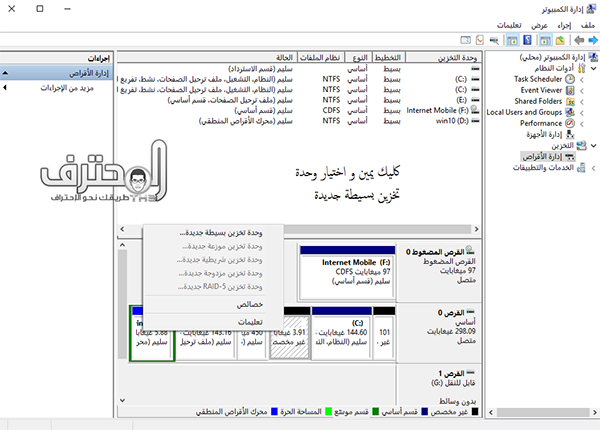
Task: Open the ملف (File) menu
Action: [x=587, y=24]
